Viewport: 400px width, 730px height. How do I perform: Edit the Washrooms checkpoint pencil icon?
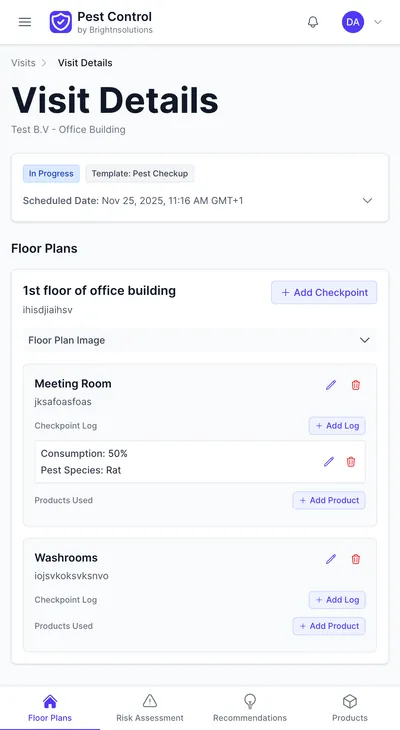(x=331, y=559)
